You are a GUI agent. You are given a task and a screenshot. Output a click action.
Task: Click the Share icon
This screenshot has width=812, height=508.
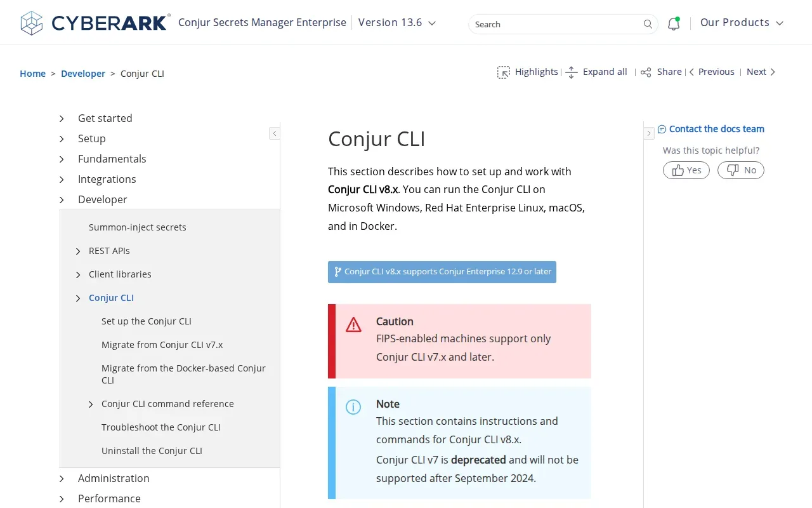(646, 72)
